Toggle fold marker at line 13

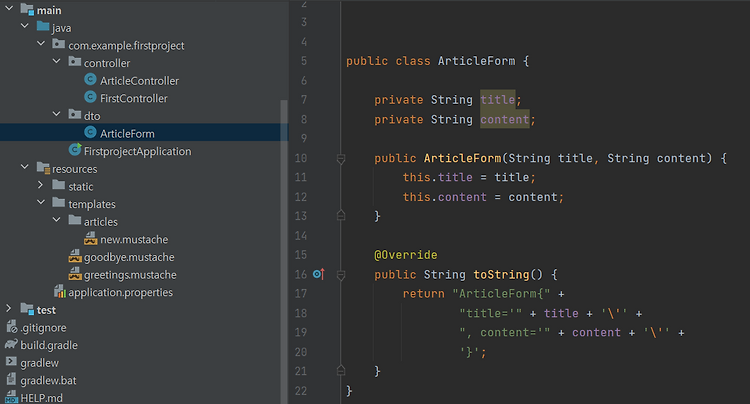[341, 215]
